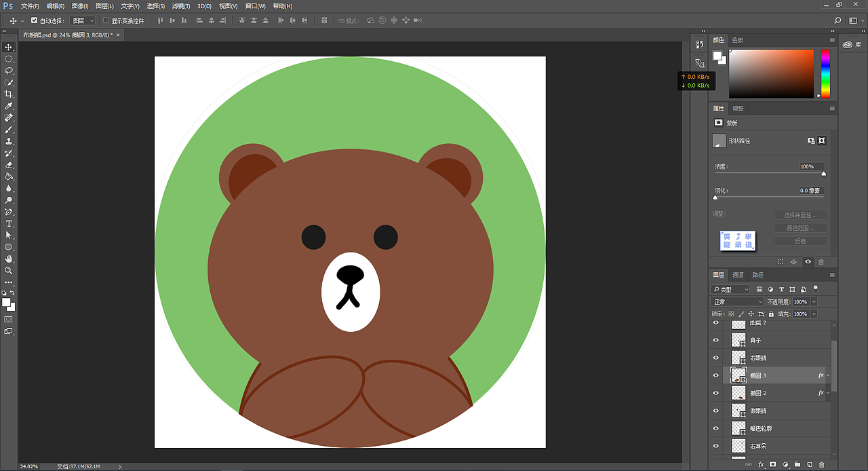Open the 文件(F) menu
This screenshot has width=868, height=471.
pos(30,6)
